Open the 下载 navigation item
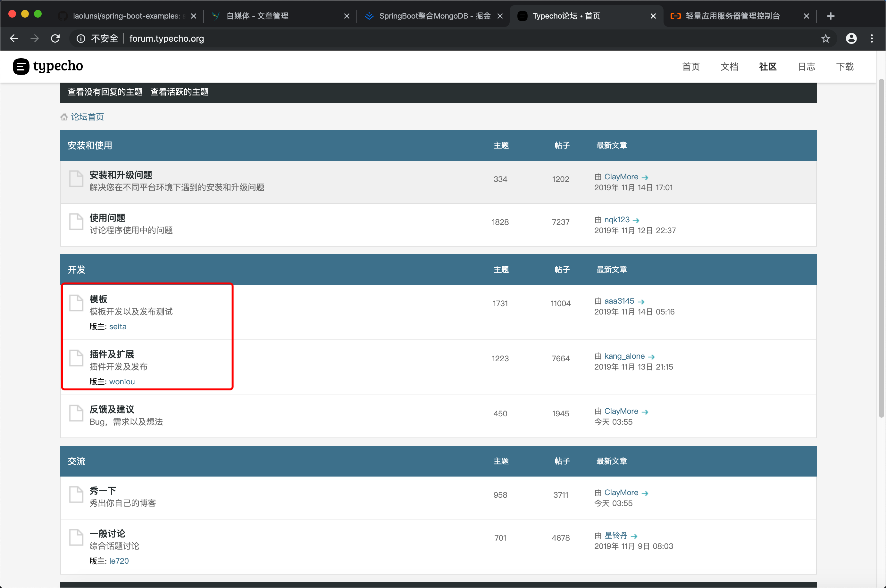The width and height of the screenshot is (886, 588). (x=845, y=66)
